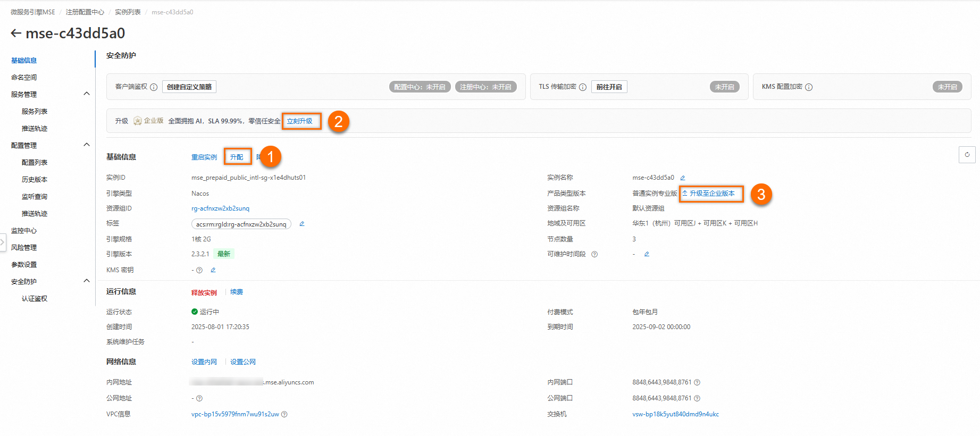Show help for 公网端口 ports
This screenshot has height=436, width=980.
tap(697, 398)
